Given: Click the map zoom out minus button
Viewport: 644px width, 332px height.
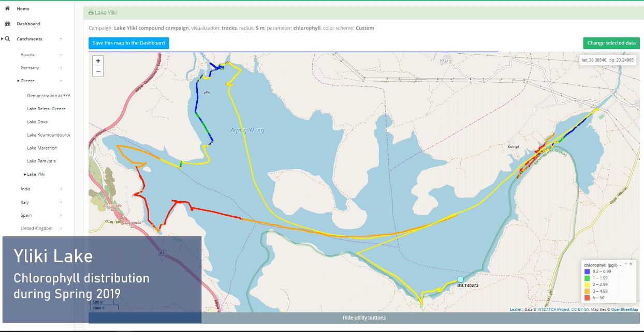Looking at the screenshot, I should [98, 71].
